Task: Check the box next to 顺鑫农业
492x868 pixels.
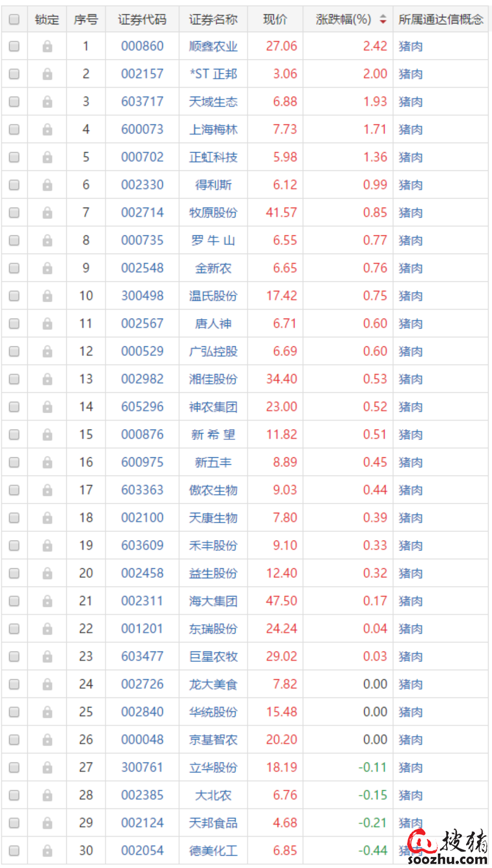Action: click(14, 46)
